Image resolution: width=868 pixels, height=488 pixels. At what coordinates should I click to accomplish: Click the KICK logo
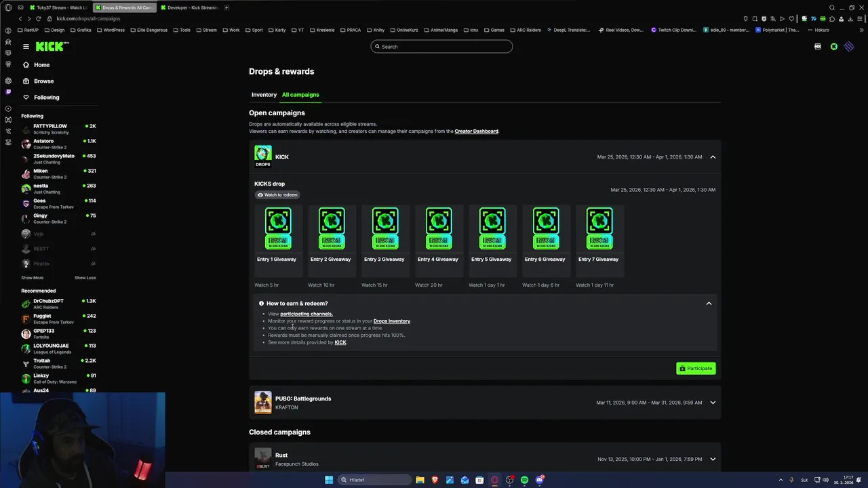pos(52,47)
